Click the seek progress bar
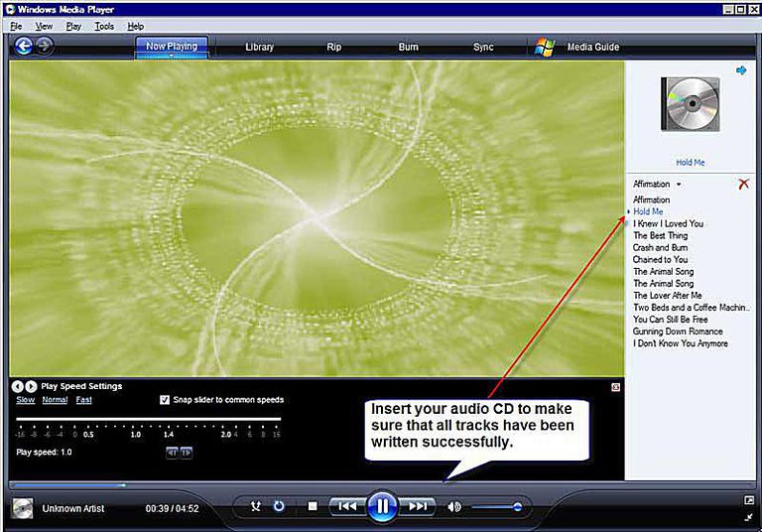762x532 pixels. pos(381,484)
